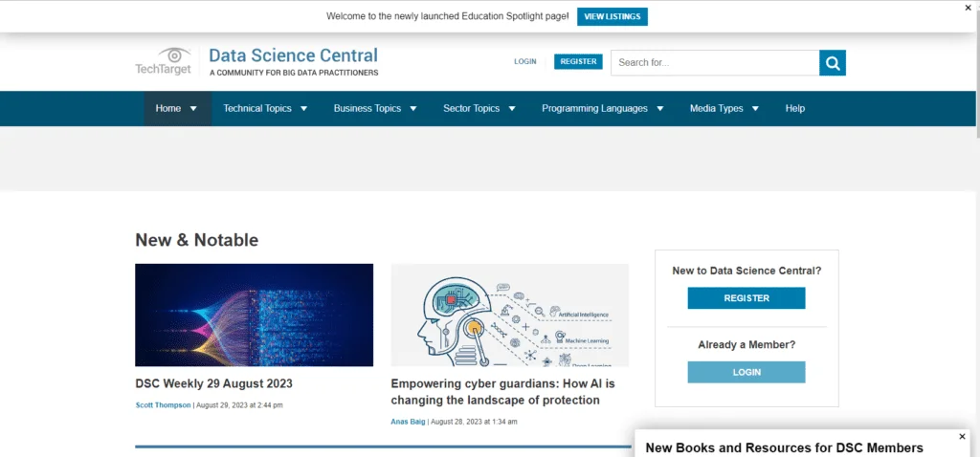Open the Home menu item

168,108
